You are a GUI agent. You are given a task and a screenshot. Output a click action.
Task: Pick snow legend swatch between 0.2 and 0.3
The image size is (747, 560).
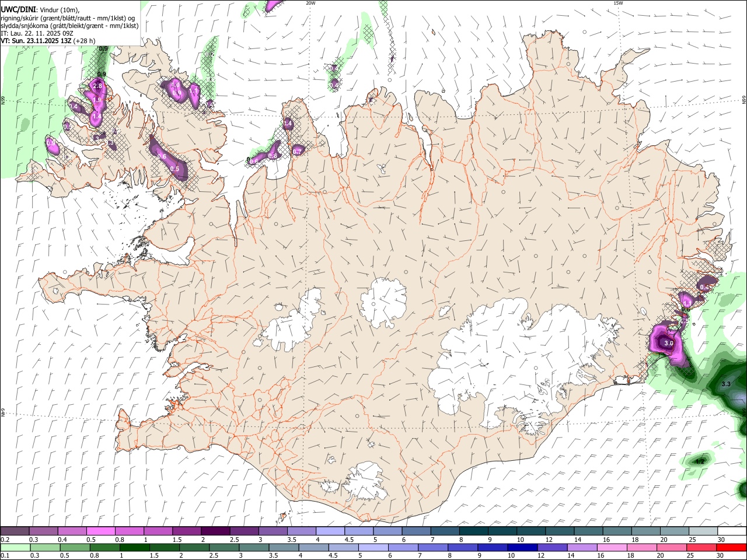(x=15, y=531)
